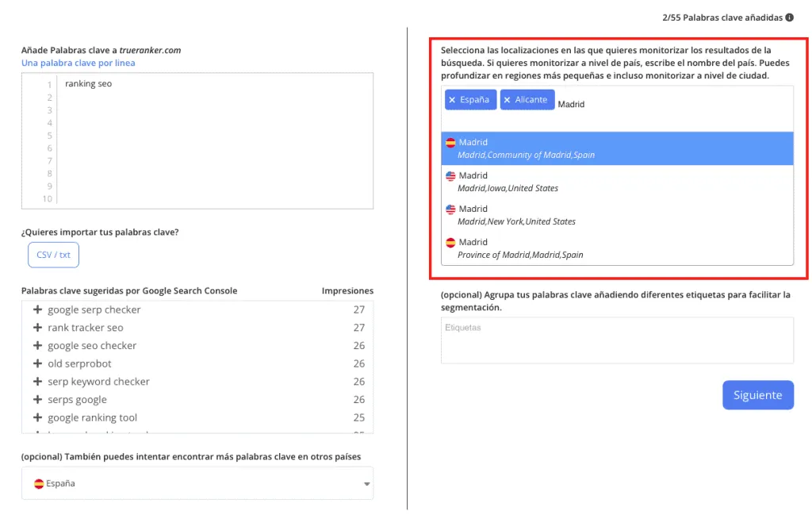Choose Madrid, New York, United States
The width and height of the screenshot is (812, 515).
click(617, 215)
